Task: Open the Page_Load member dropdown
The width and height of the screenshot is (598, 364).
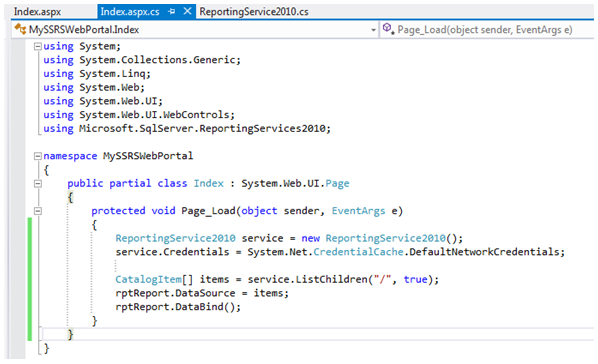Action: click(x=485, y=29)
